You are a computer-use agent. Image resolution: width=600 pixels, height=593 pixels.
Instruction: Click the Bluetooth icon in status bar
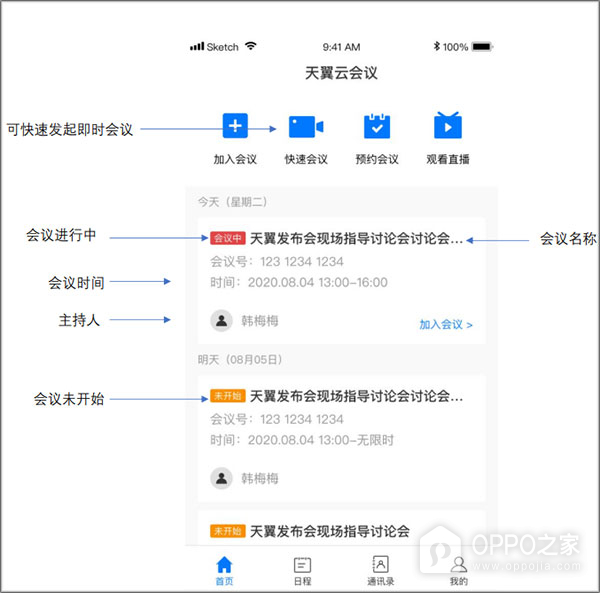pos(437,46)
